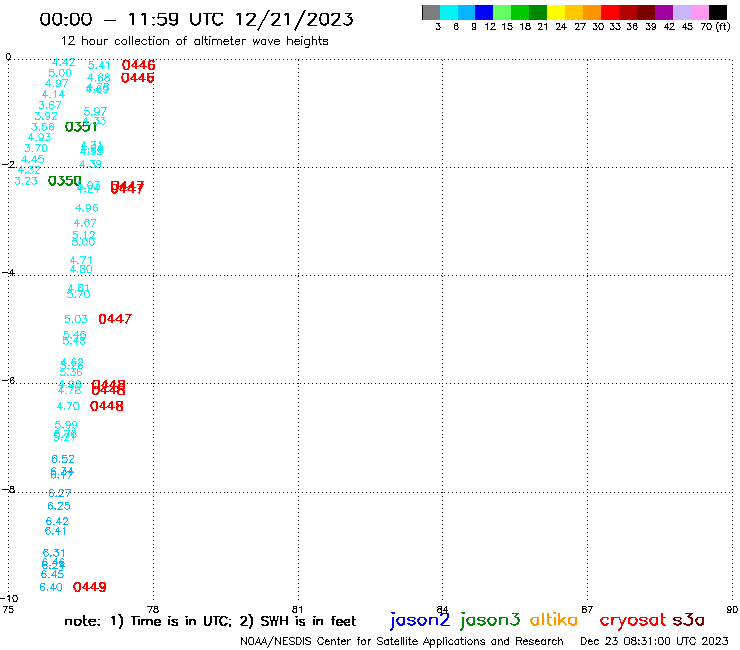Screen dimensions: 740x650
Task: Click the light green legend swatch
Action: (x=502, y=12)
